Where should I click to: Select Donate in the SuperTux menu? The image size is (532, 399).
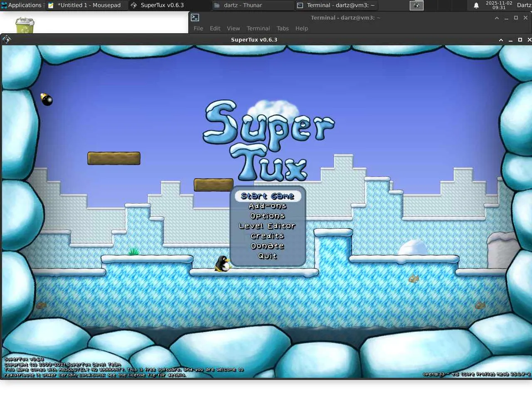point(268,246)
